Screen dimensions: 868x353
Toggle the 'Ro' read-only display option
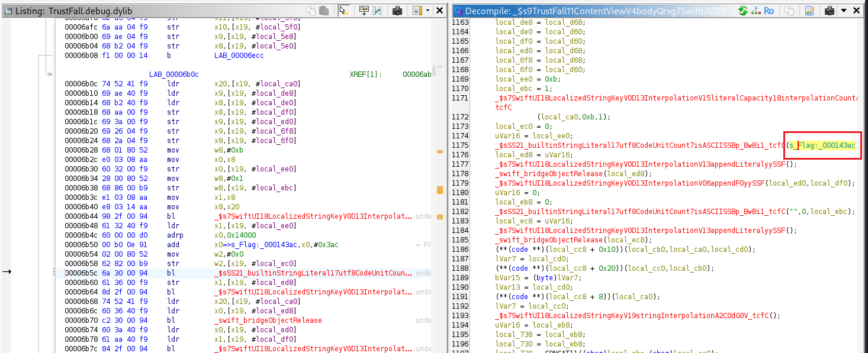coord(769,11)
